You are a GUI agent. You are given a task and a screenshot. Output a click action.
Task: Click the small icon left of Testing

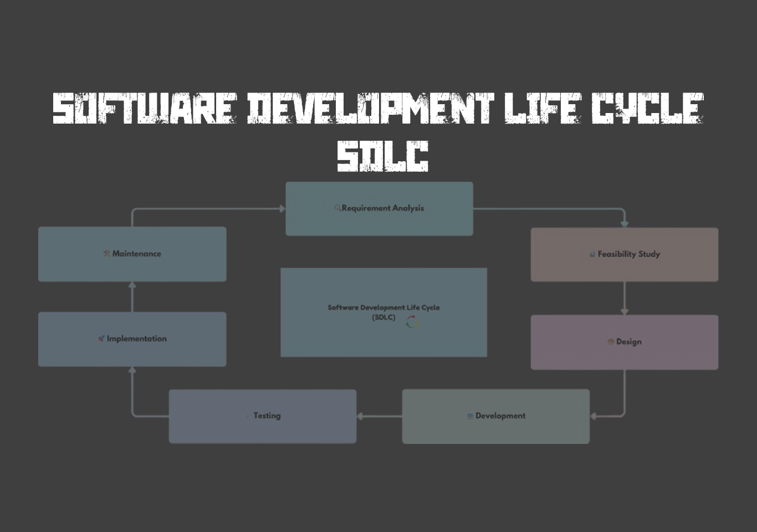(x=248, y=416)
